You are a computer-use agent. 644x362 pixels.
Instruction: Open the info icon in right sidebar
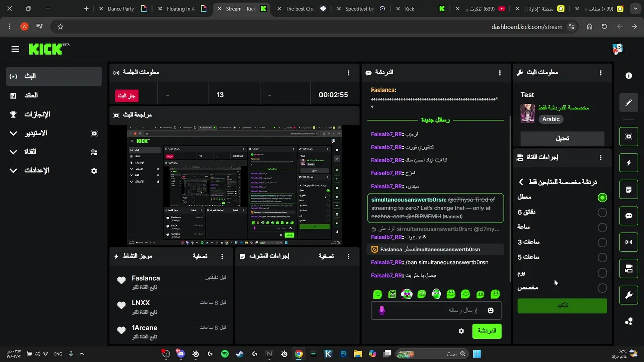(x=629, y=76)
